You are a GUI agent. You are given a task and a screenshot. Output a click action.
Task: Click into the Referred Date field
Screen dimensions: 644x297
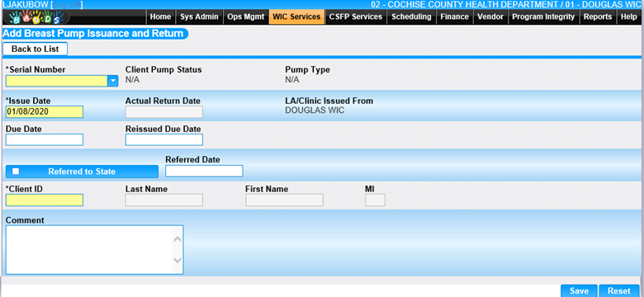click(204, 171)
